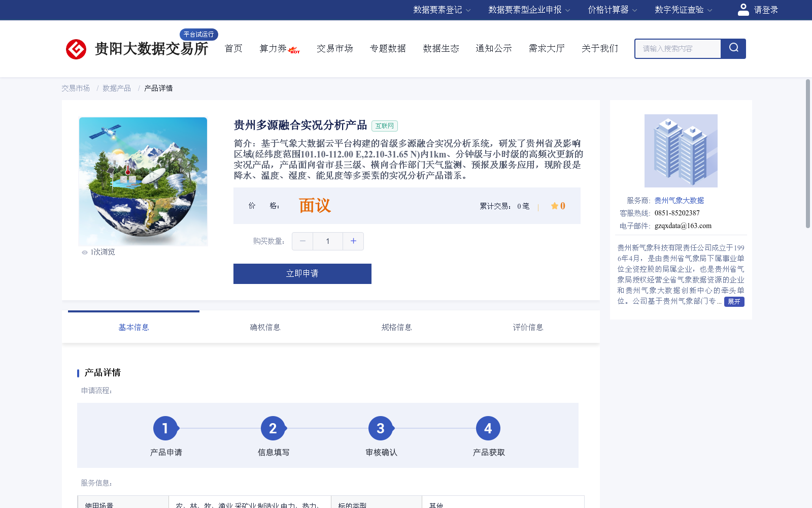Go to 首页 in navigation

pyautogui.click(x=233, y=49)
